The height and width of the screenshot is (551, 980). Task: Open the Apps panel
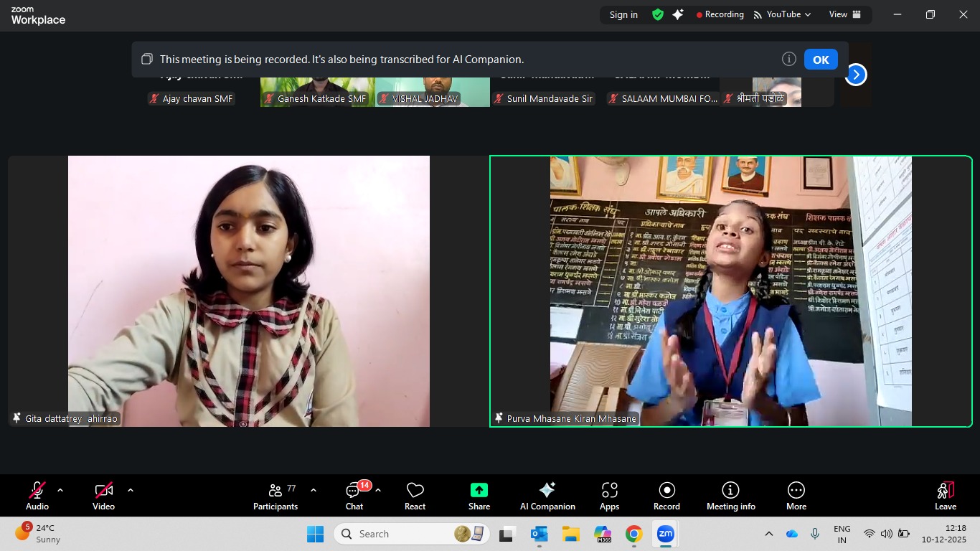pyautogui.click(x=609, y=496)
